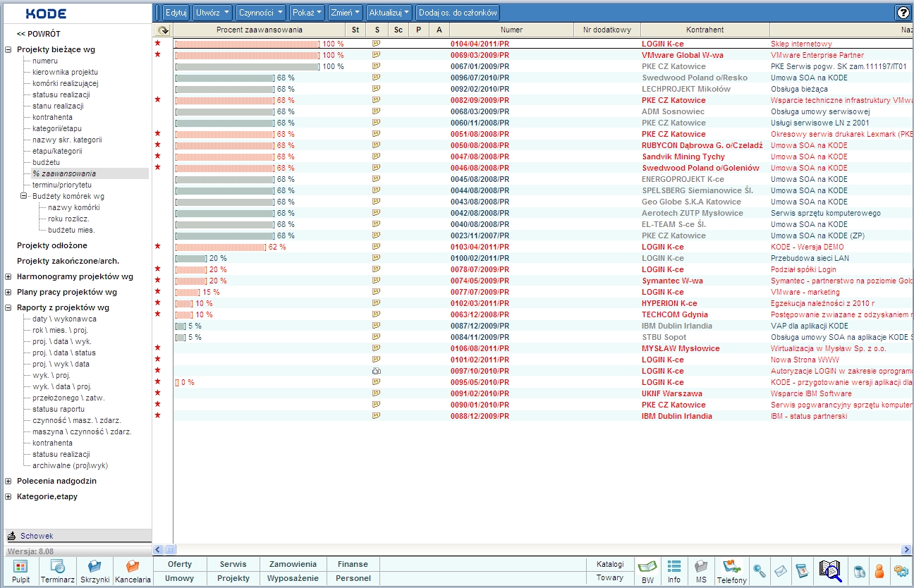The image size is (914, 588).
Task: Switch to the Oferty module tab
Action: 180,564
